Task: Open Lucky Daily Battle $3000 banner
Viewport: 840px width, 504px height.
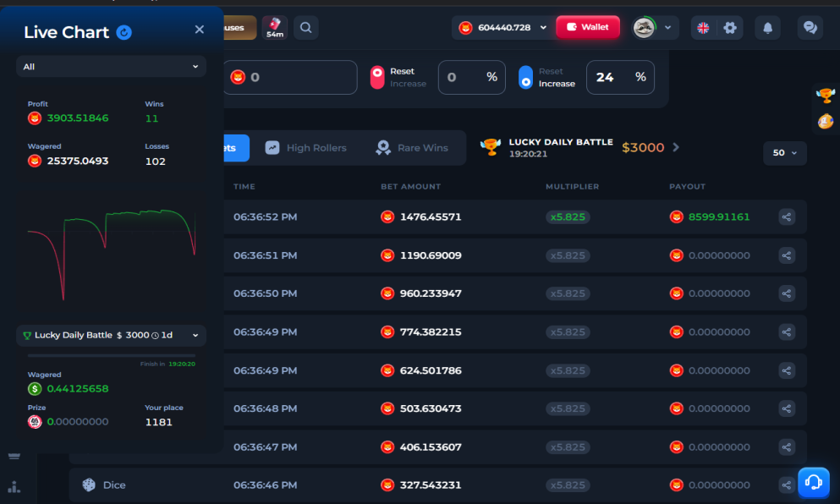Action: [579, 147]
